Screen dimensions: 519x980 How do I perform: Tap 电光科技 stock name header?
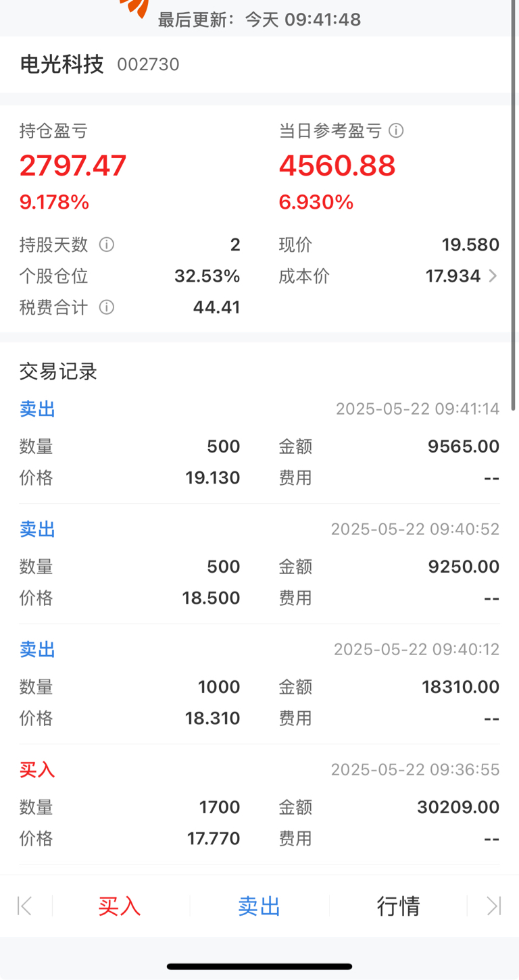point(61,64)
